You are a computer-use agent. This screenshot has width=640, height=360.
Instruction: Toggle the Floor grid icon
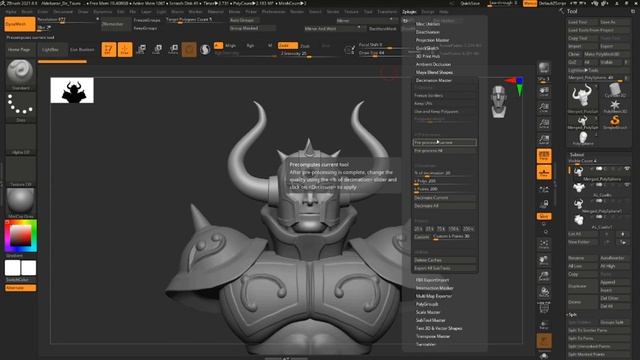[x=544, y=172]
